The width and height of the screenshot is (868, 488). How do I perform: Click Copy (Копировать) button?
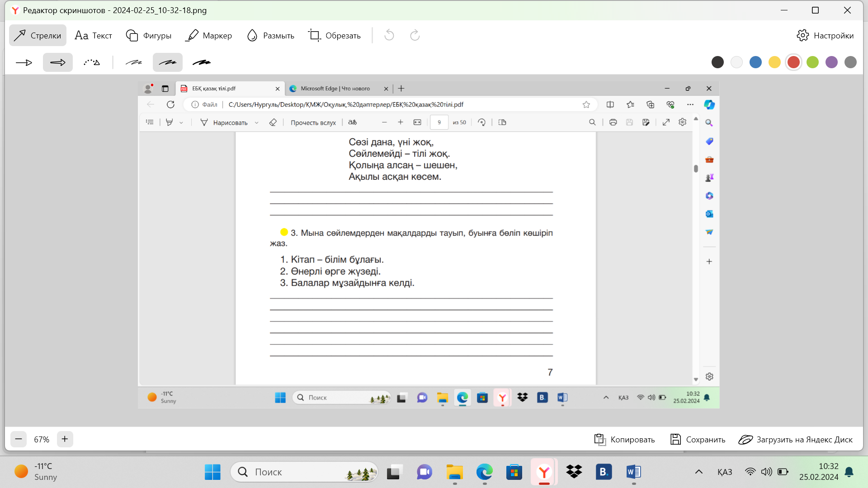(624, 439)
